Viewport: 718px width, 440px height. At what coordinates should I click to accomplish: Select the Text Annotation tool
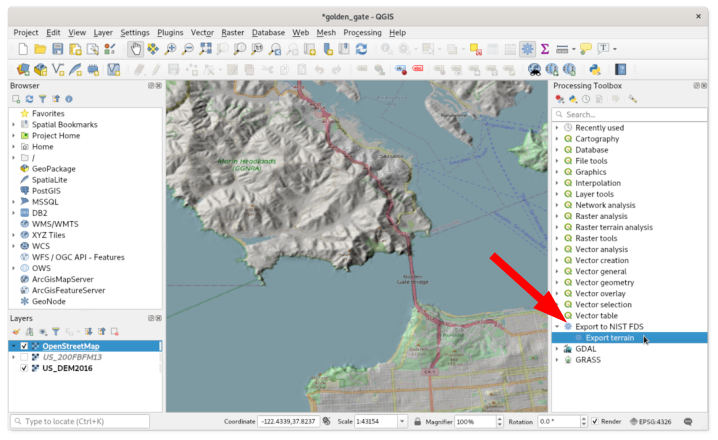click(603, 49)
